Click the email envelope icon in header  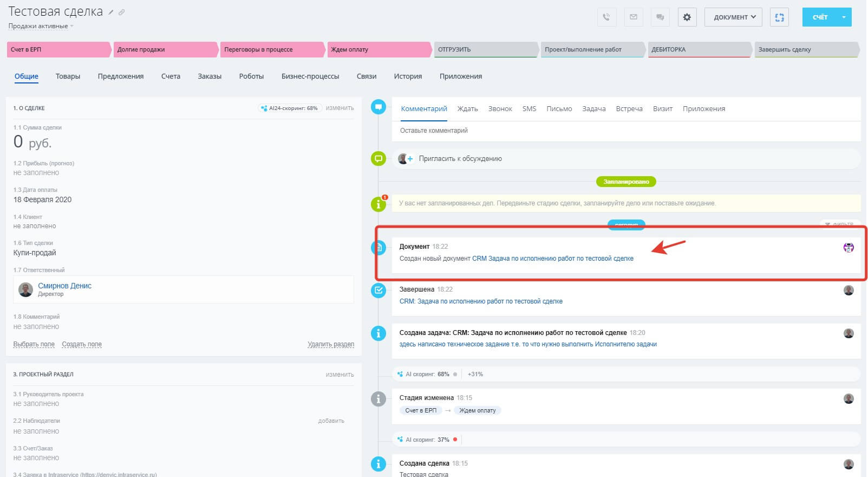(x=633, y=17)
